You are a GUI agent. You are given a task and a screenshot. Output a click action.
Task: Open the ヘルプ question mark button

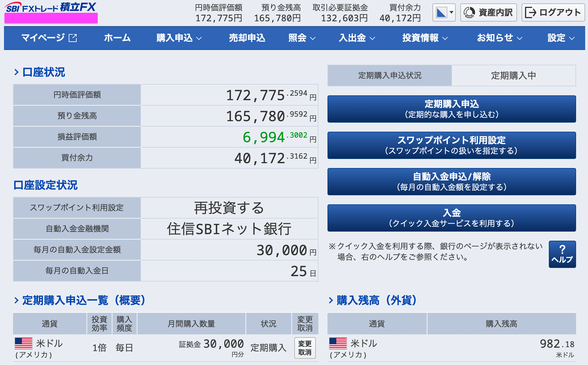(562, 254)
